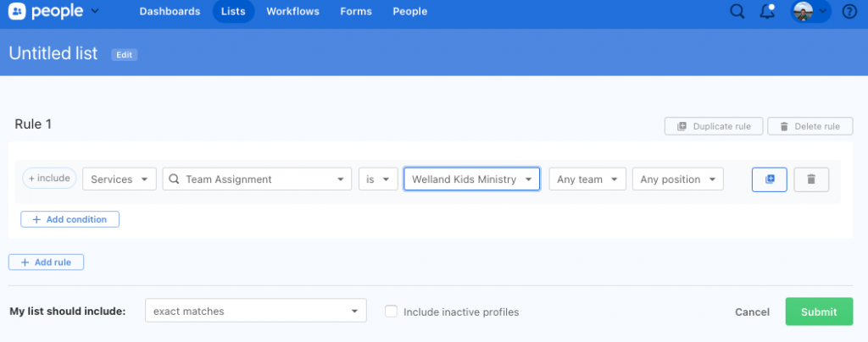Open user profile avatar menu
Image resolution: width=868 pixels, height=342 pixels.
tap(810, 12)
